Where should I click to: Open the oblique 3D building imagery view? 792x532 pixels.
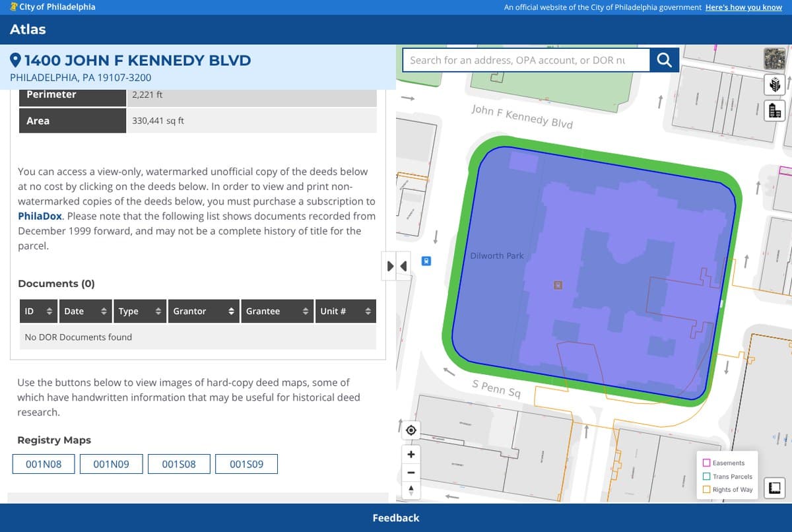(775, 84)
